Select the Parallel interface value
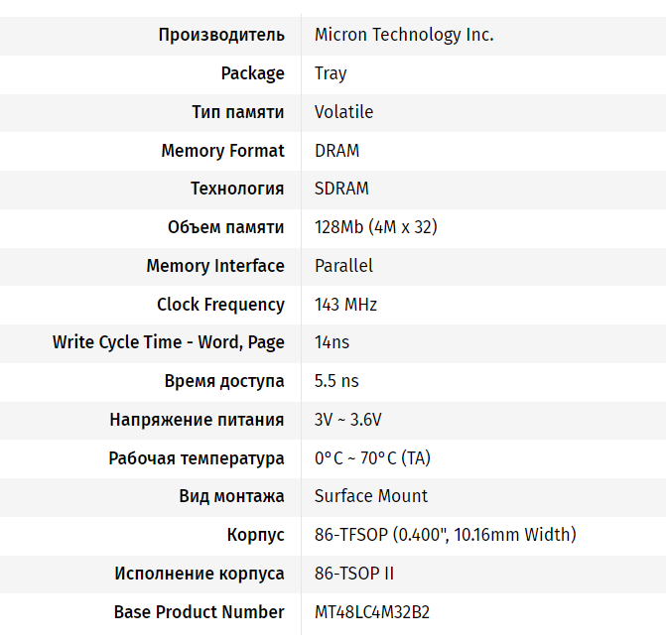Viewport: 666px width, 644px height. pos(343,266)
